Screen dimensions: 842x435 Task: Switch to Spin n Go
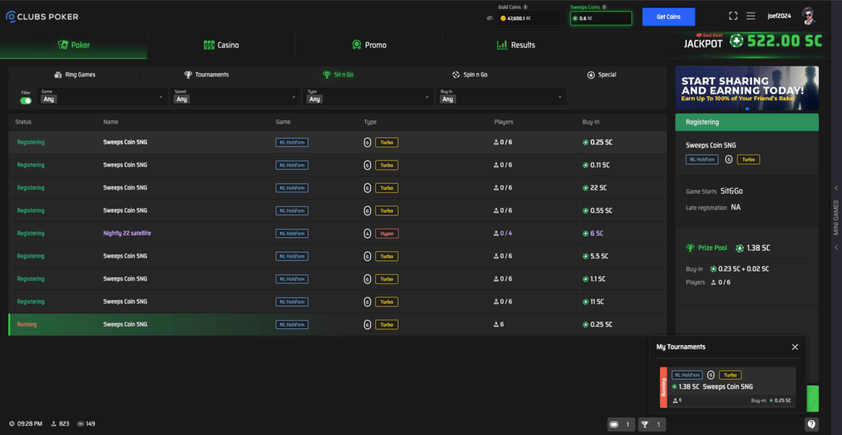(469, 75)
